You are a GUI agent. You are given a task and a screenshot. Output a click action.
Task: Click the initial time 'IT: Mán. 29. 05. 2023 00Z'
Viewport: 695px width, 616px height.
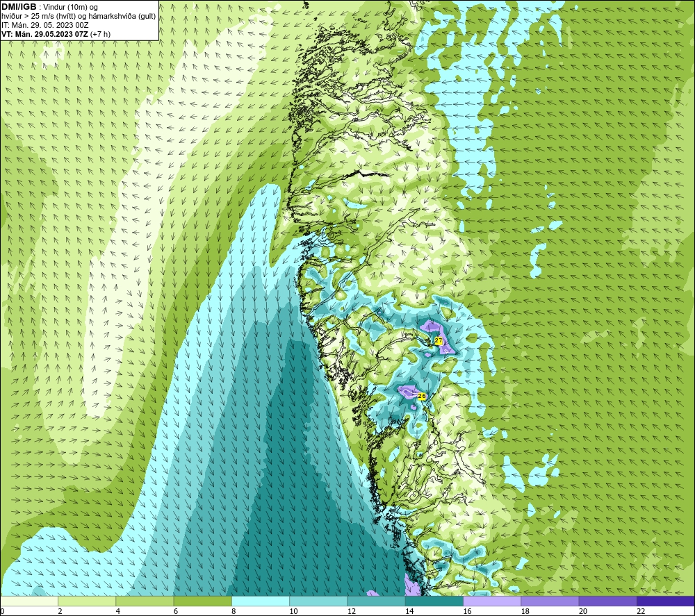44,25
